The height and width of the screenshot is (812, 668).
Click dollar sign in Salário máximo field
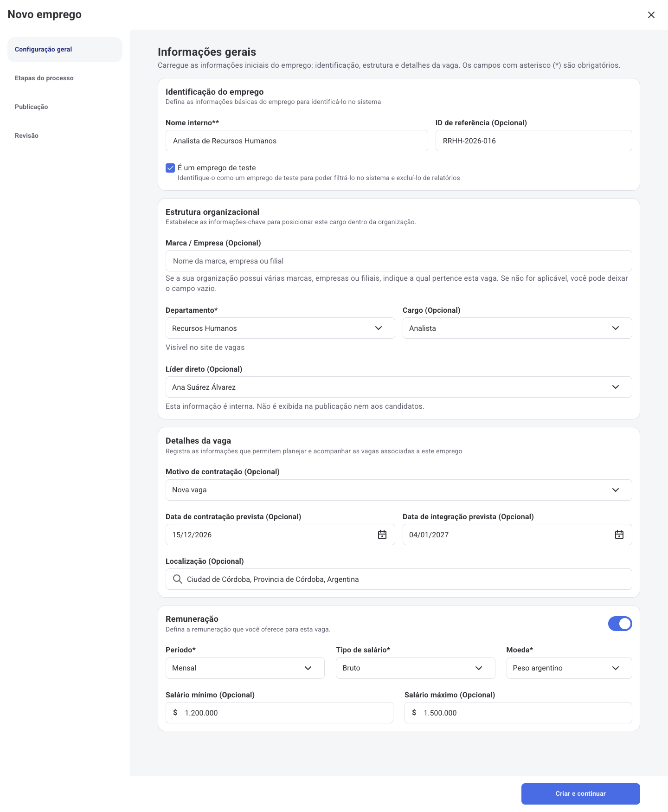[x=414, y=712]
